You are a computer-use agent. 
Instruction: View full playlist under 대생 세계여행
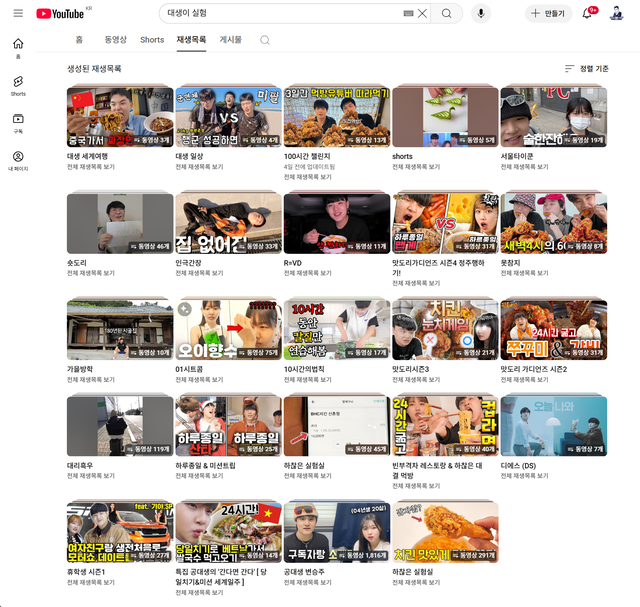[91, 165]
